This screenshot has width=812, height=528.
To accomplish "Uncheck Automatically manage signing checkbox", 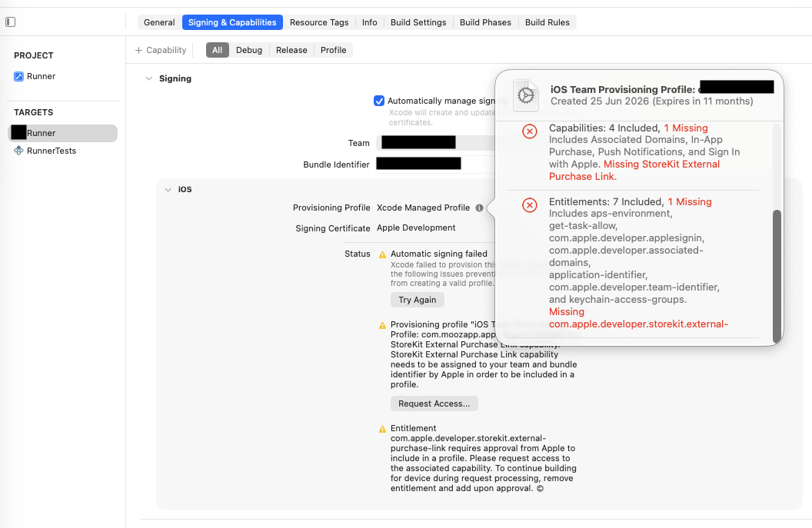I will click(x=379, y=101).
